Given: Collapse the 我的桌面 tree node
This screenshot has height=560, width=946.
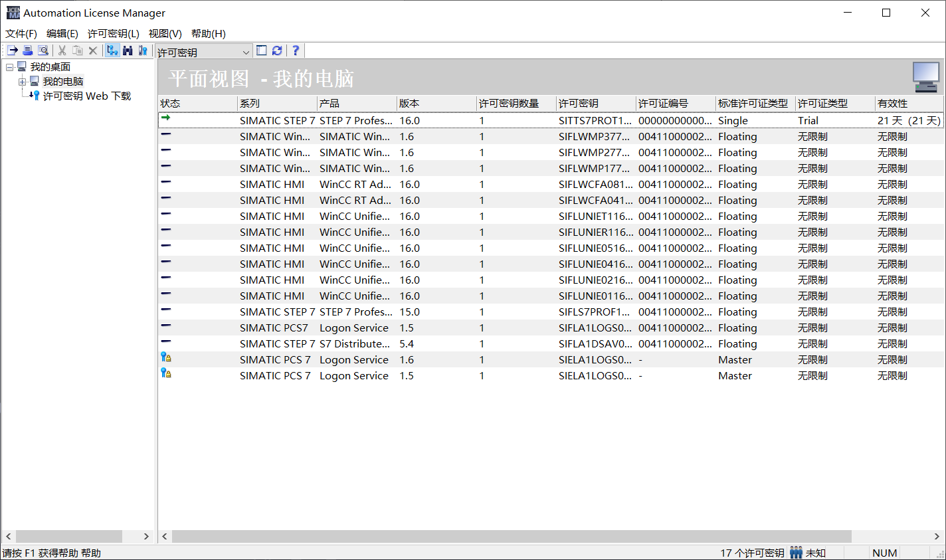Looking at the screenshot, I should pos(9,67).
